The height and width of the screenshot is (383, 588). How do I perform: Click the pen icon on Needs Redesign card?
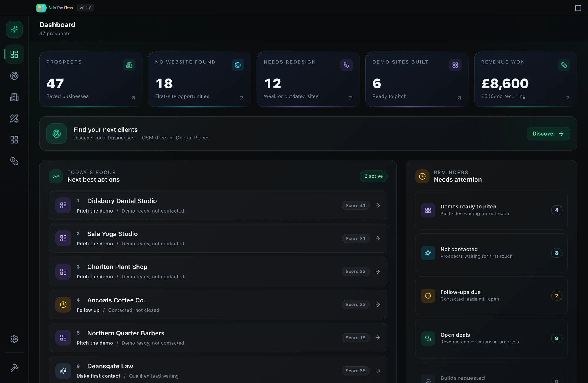pos(346,65)
